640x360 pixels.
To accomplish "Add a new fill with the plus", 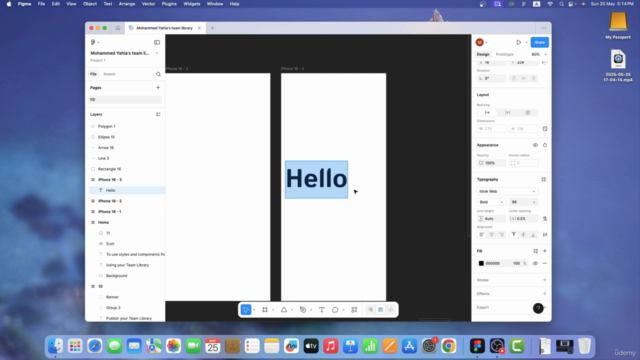I will 544,251.
